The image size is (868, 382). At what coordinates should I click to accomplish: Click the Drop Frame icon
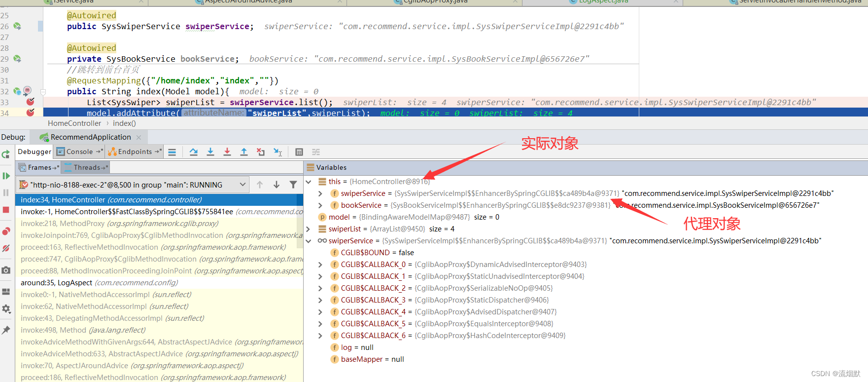[x=261, y=152]
